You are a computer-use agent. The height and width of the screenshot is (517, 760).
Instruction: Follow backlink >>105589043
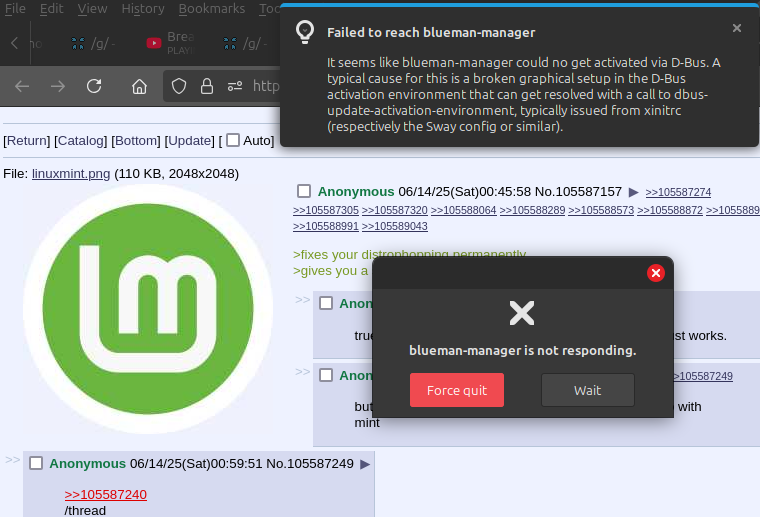pyautogui.click(x=395, y=226)
